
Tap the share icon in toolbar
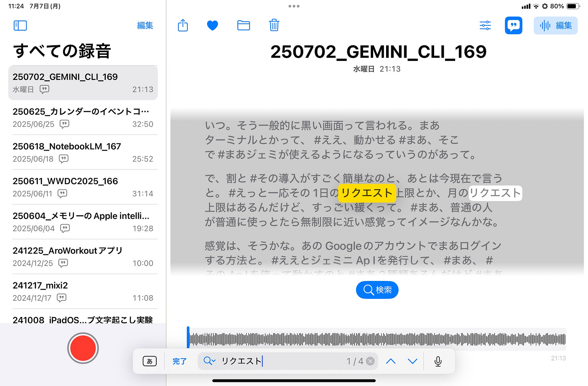(x=183, y=25)
